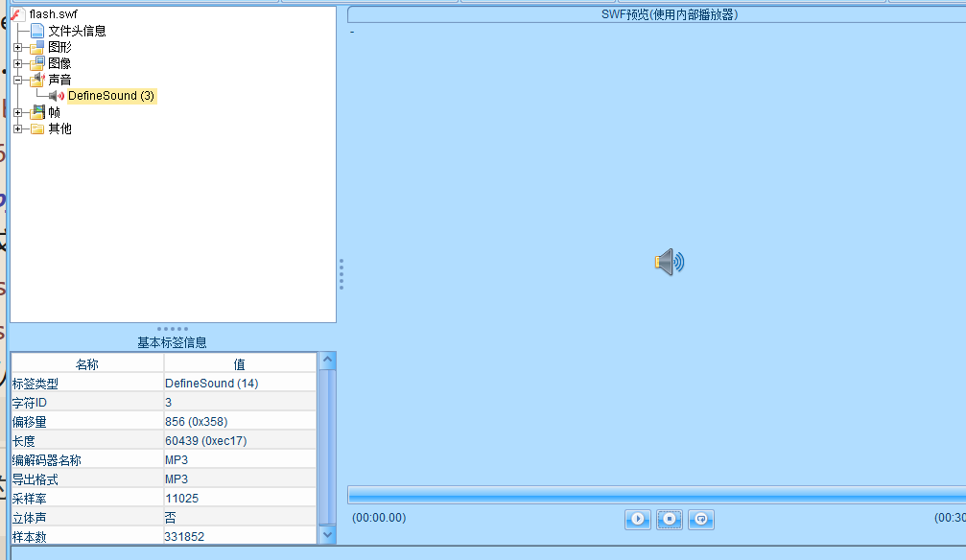Click the horizontal splitter dots above 基本标签信息

coord(173,329)
